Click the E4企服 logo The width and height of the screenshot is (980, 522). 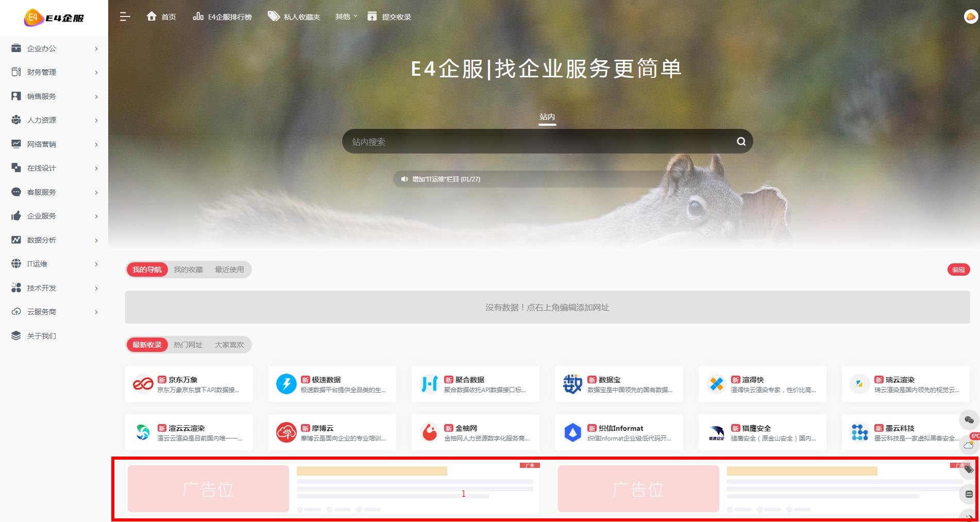[x=54, y=18]
